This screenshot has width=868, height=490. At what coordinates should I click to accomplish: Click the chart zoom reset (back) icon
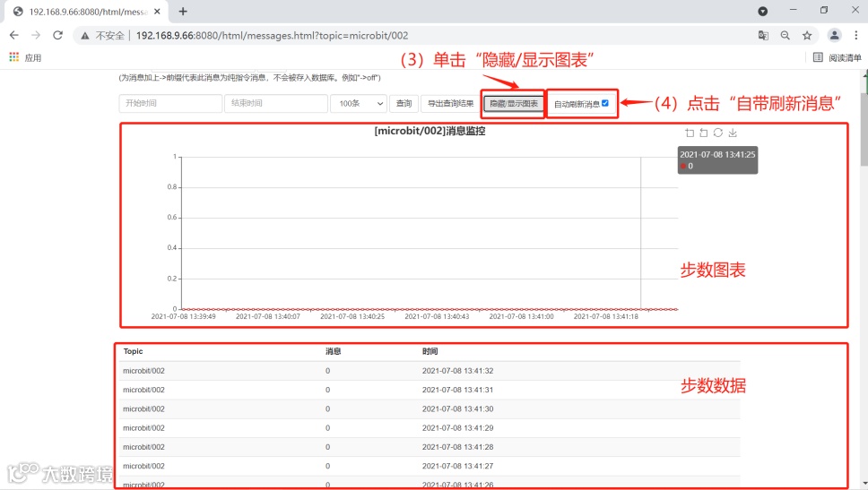click(x=704, y=133)
